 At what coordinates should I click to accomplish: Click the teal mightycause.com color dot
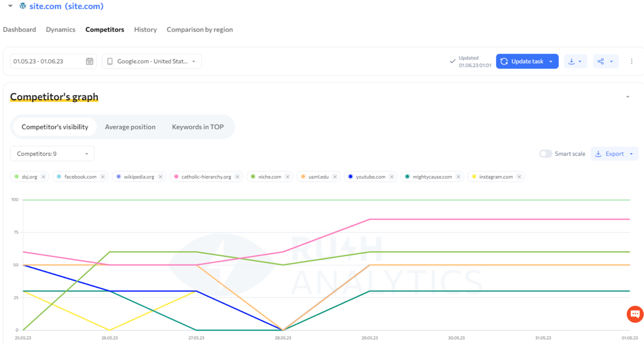[407, 176]
